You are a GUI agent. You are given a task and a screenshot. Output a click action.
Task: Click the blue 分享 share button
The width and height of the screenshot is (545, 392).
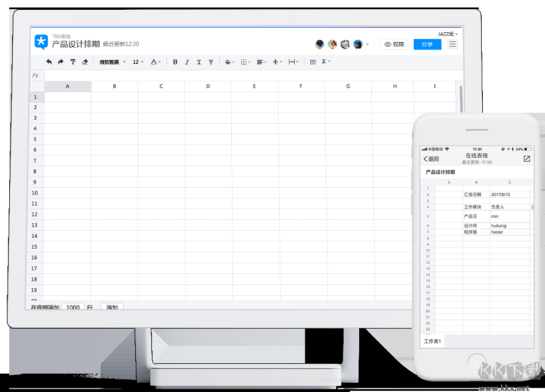pos(427,44)
